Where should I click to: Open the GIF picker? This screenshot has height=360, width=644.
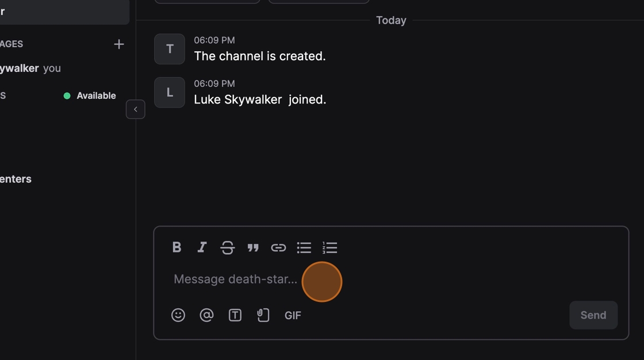(293, 315)
